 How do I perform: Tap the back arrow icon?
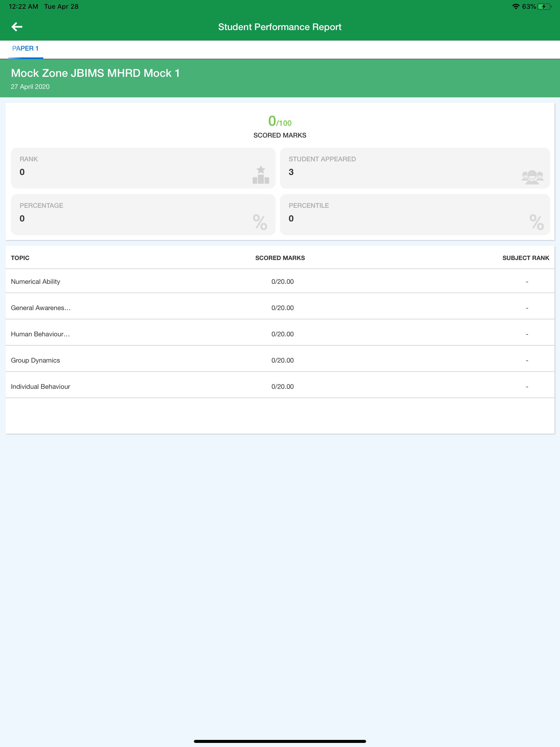17,27
